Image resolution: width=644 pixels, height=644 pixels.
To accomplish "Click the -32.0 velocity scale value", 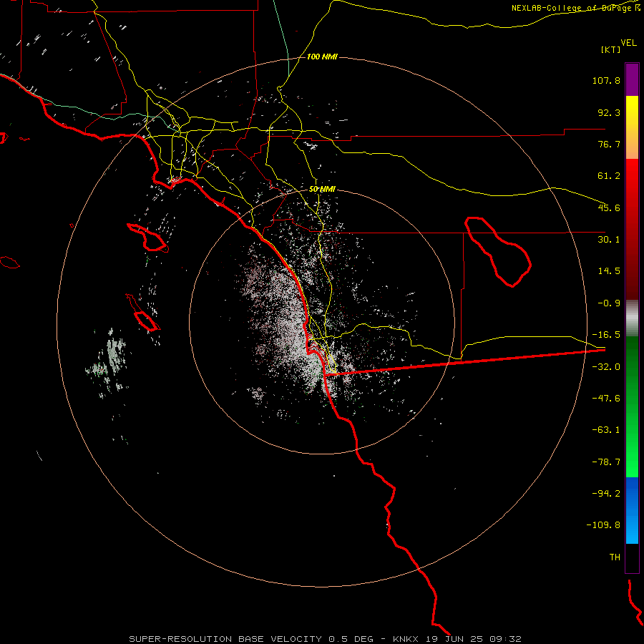I will 606,367.
